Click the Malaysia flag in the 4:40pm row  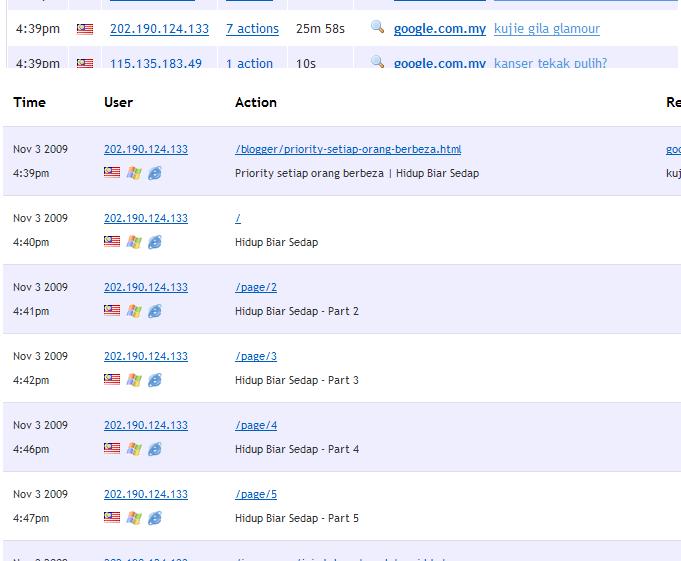pyautogui.click(x=112, y=242)
